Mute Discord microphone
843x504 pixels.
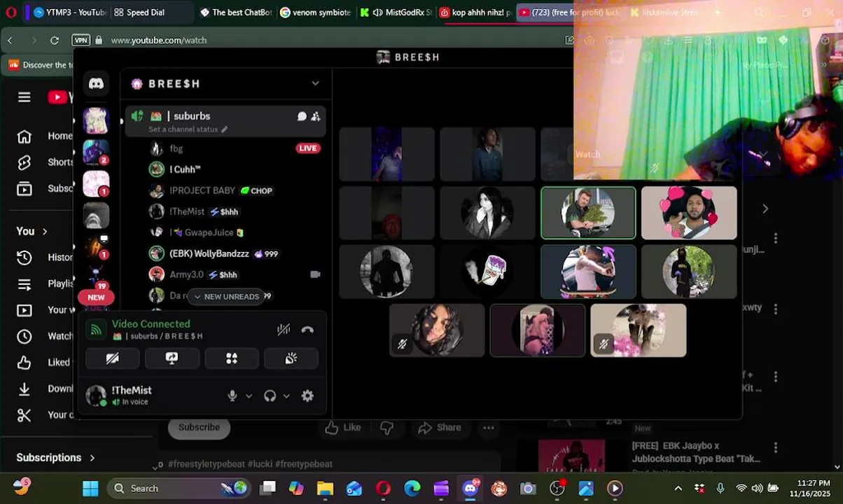point(232,396)
